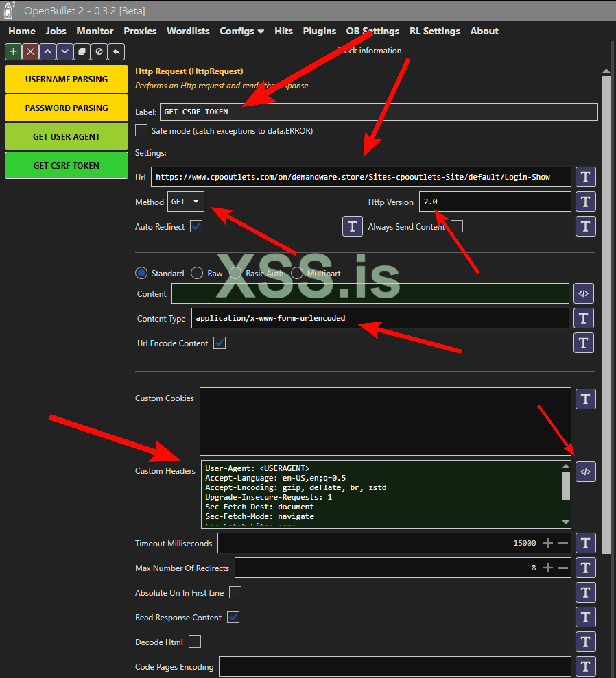Decrease Timeout Milliseconds with minus stepper

[x=562, y=543]
